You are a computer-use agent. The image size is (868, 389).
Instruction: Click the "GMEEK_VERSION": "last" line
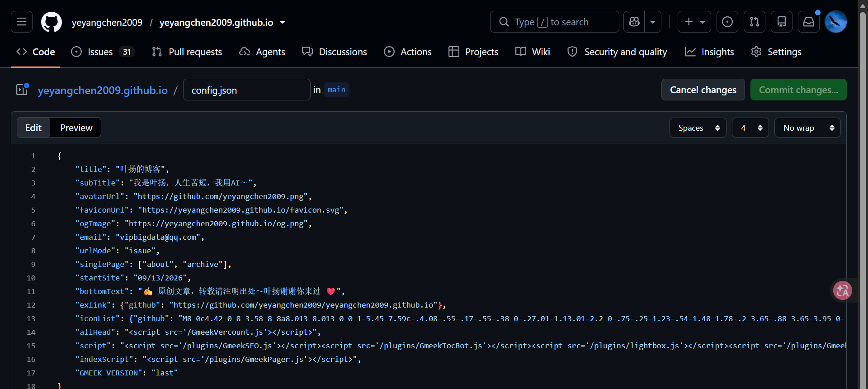point(127,373)
